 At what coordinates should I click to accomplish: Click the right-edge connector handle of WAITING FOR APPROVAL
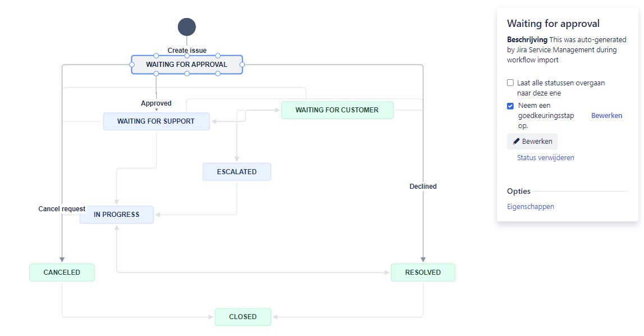242,65
